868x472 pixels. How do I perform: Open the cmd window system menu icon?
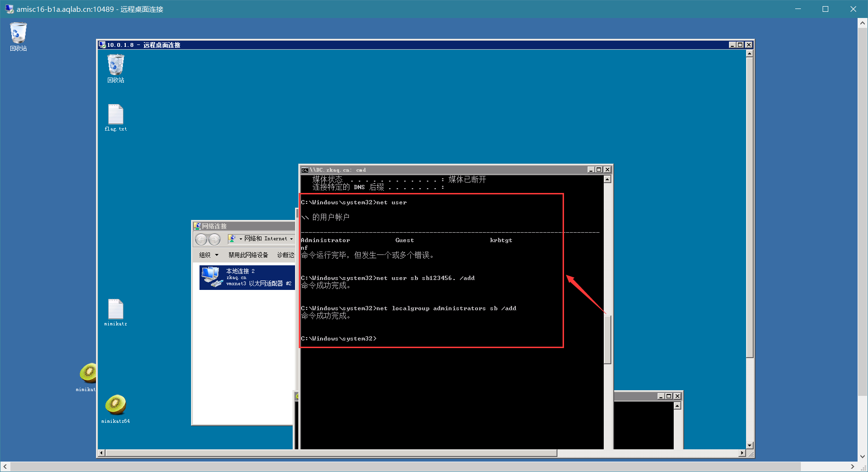[x=305, y=170]
